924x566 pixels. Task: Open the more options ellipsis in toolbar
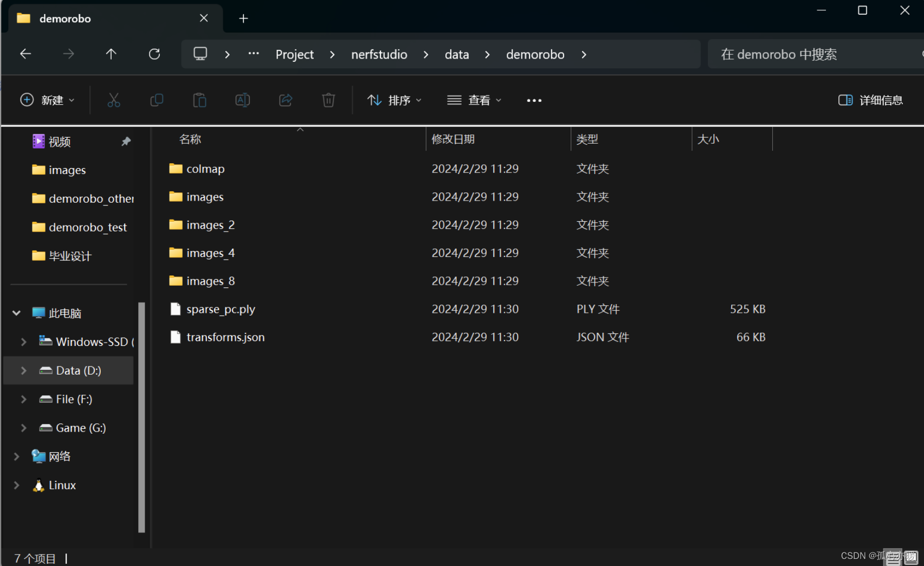534,100
